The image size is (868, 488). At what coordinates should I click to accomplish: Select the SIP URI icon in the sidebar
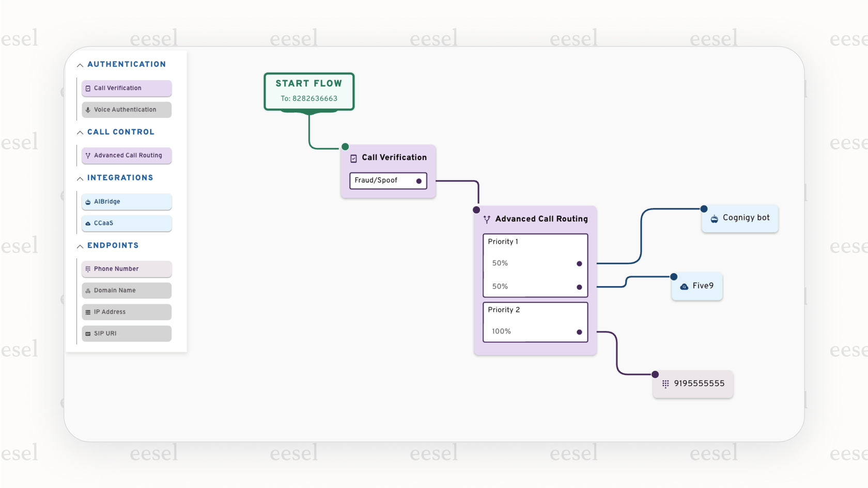pyautogui.click(x=88, y=334)
